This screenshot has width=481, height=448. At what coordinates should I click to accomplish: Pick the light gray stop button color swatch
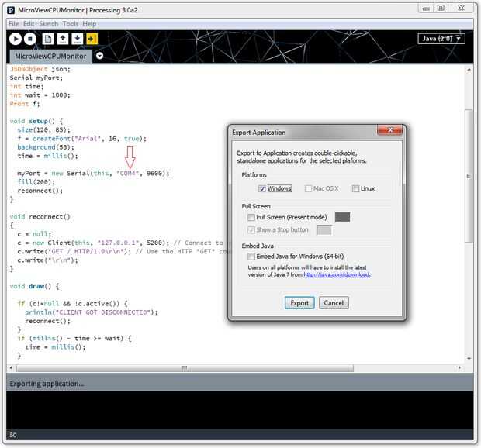[324, 230]
